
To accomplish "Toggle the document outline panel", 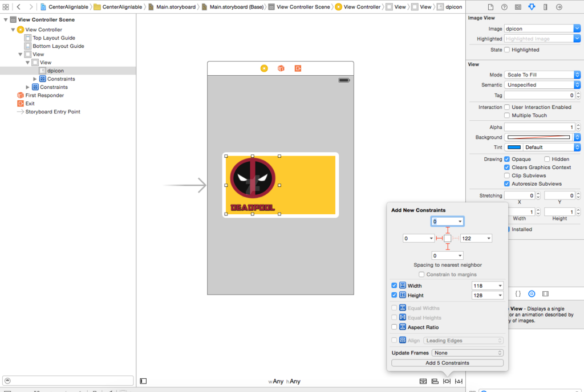I will tap(143, 381).
